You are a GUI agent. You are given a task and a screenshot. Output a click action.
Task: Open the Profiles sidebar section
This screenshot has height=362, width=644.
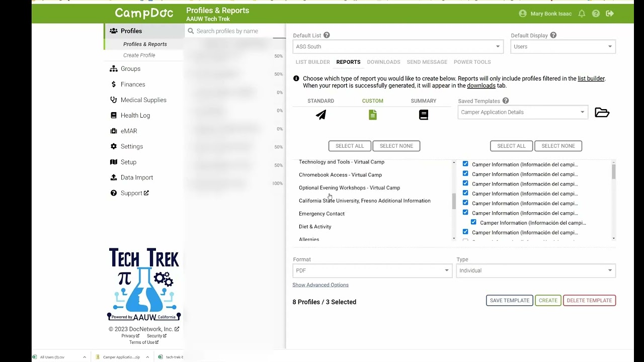tap(144, 31)
